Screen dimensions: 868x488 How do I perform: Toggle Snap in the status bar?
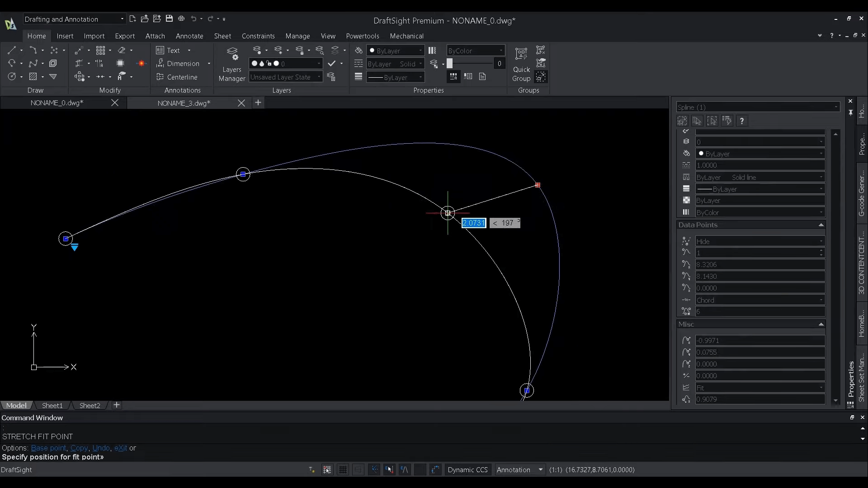[x=327, y=469]
